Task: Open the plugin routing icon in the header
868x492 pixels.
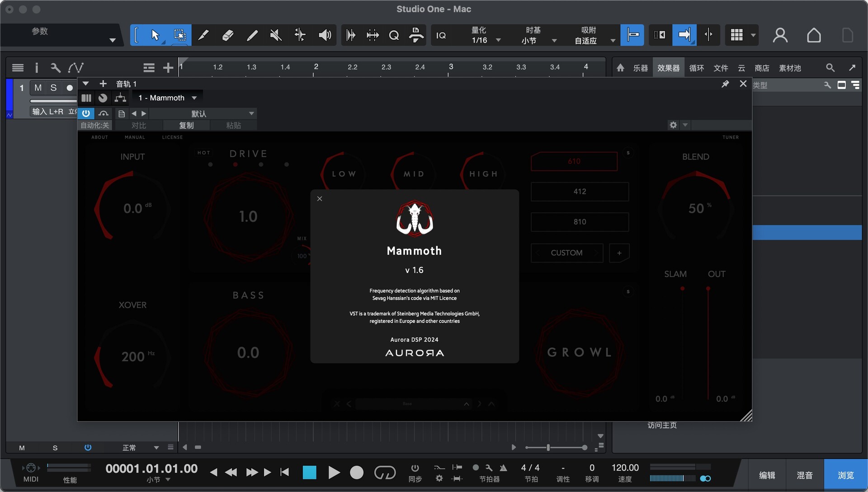Action: pos(120,98)
